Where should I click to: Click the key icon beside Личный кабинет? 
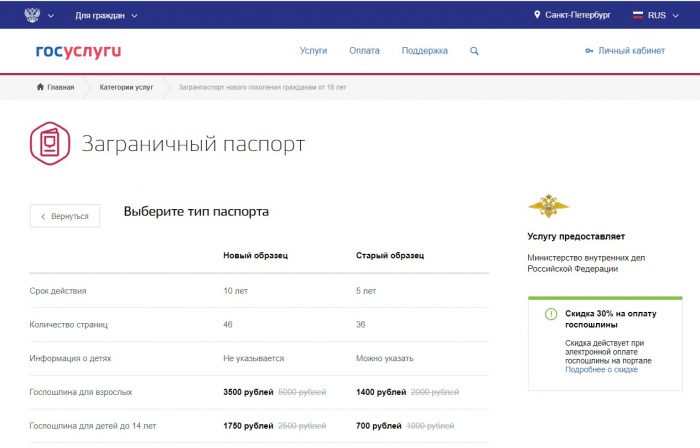[x=589, y=51]
